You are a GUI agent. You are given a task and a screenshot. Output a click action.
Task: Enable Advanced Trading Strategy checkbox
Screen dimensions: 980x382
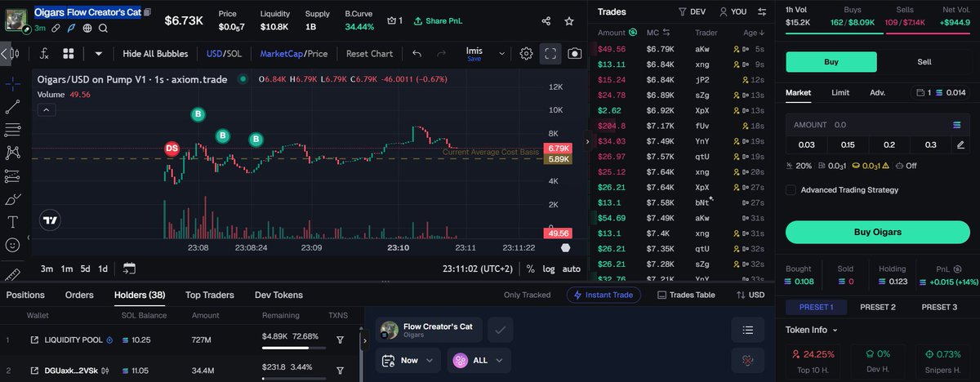pos(791,190)
